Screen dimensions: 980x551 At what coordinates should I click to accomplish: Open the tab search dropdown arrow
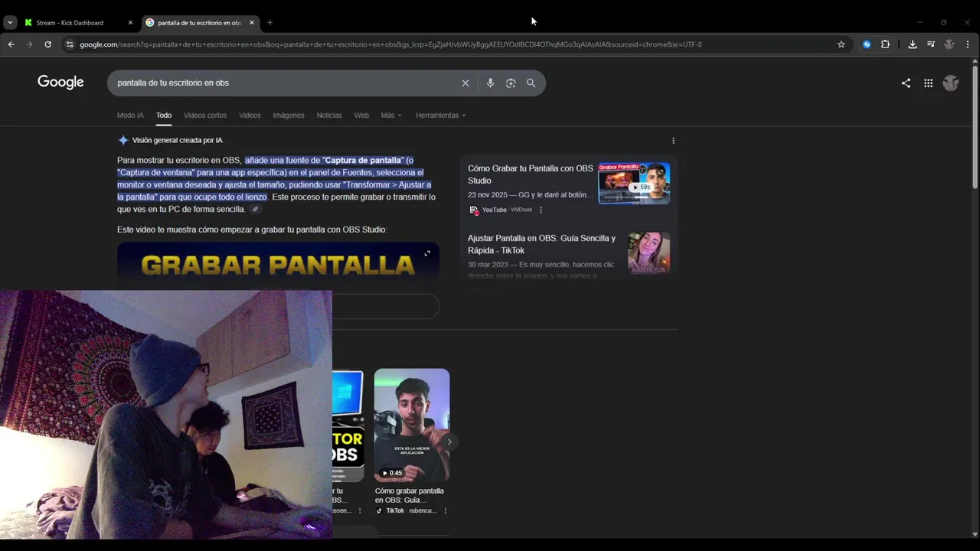(10, 23)
